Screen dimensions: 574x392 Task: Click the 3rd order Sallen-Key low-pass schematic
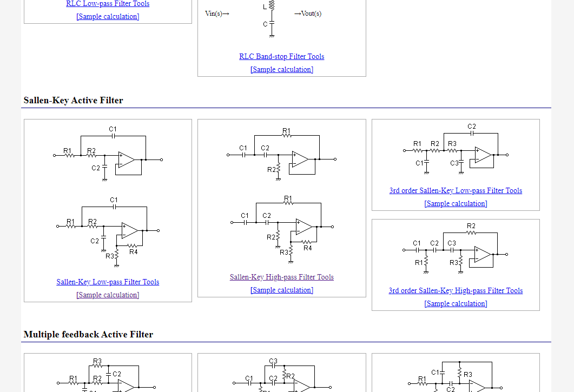pyautogui.click(x=456, y=149)
